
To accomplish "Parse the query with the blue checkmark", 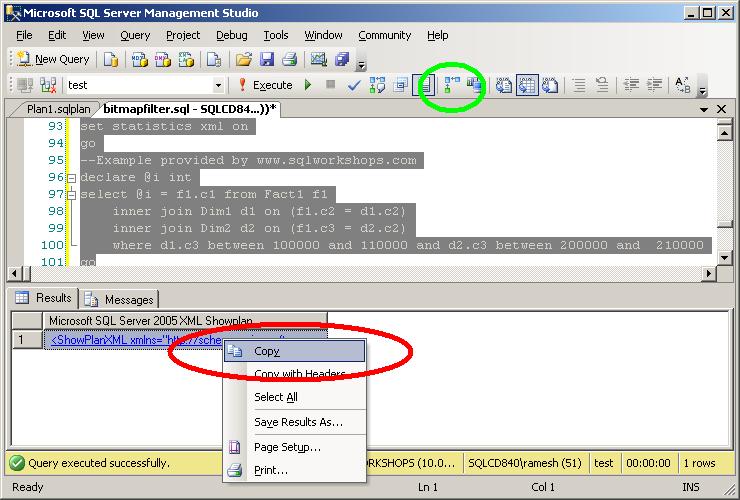I will [x=354, y=85].
